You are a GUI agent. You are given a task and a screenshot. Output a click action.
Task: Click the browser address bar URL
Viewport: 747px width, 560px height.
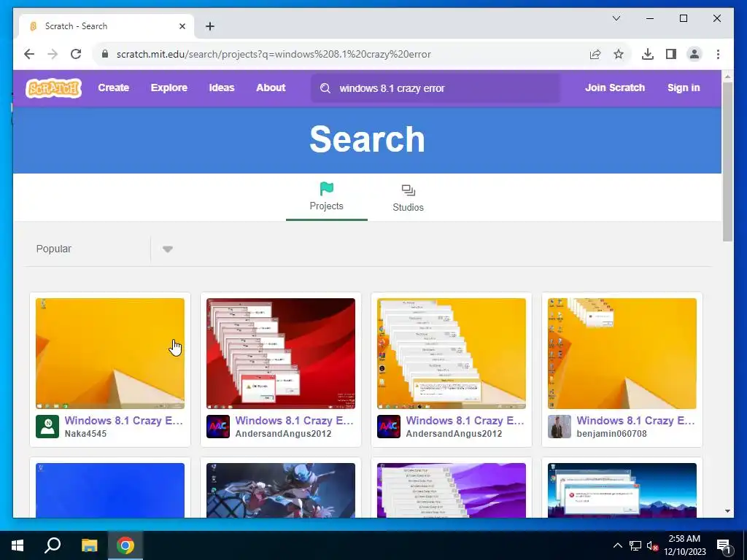274,54
